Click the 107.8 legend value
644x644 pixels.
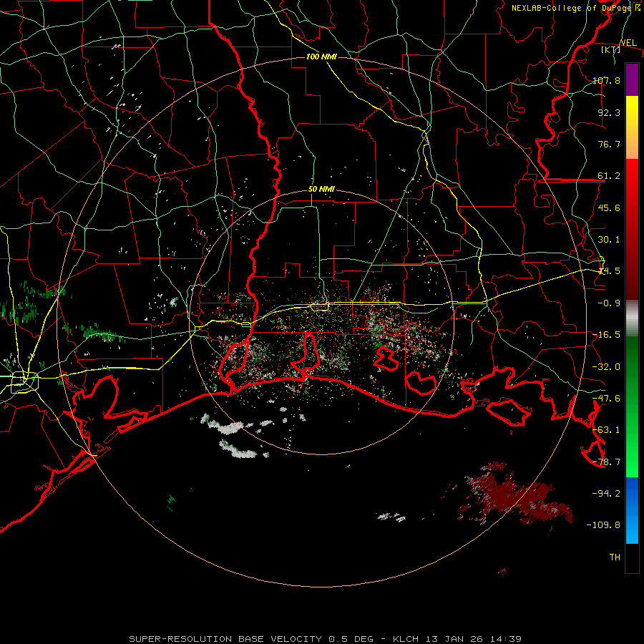(606, 80)
